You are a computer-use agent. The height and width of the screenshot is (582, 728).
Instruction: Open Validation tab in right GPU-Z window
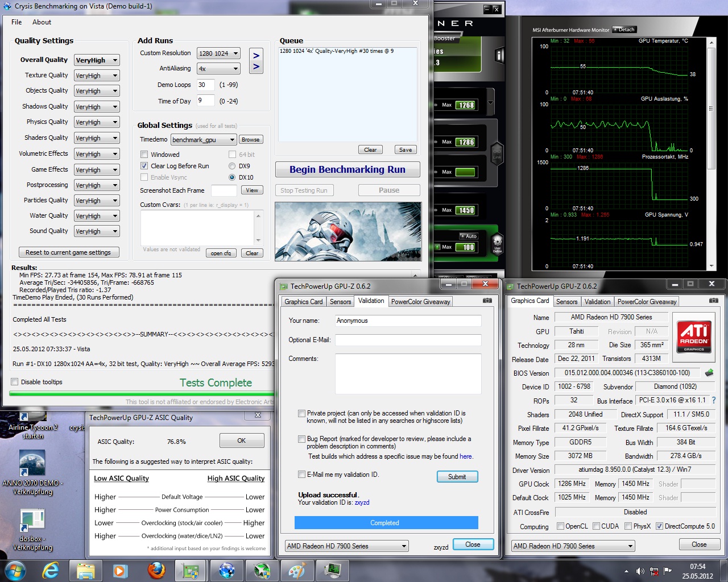[x=597, y=302]
